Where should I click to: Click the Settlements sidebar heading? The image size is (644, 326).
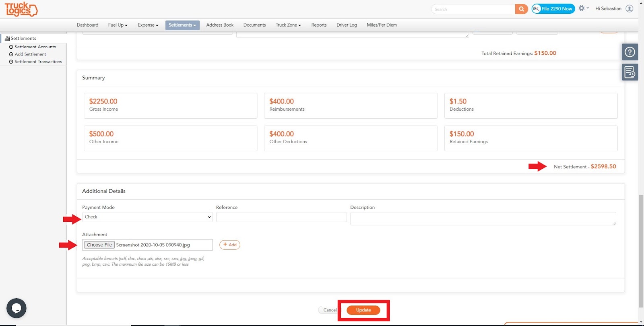pyautogui.click(x=23, y=38)
